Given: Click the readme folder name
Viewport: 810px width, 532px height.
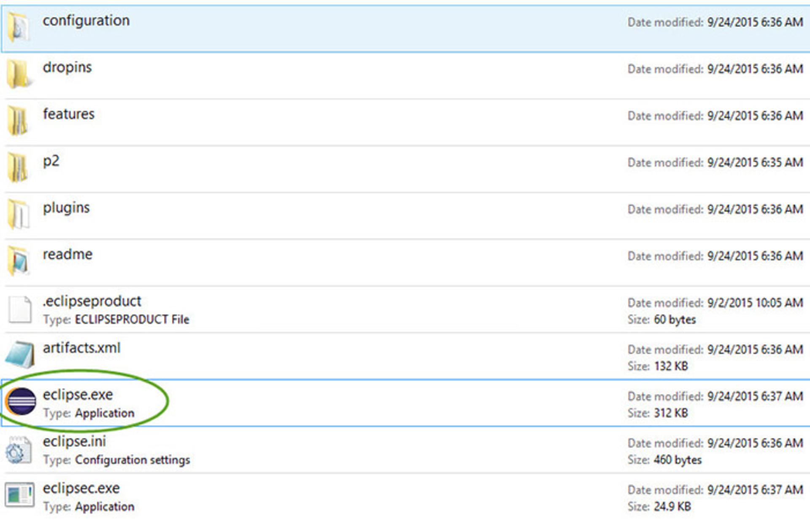Looking at the screenshot, I should tap(67, 254).
